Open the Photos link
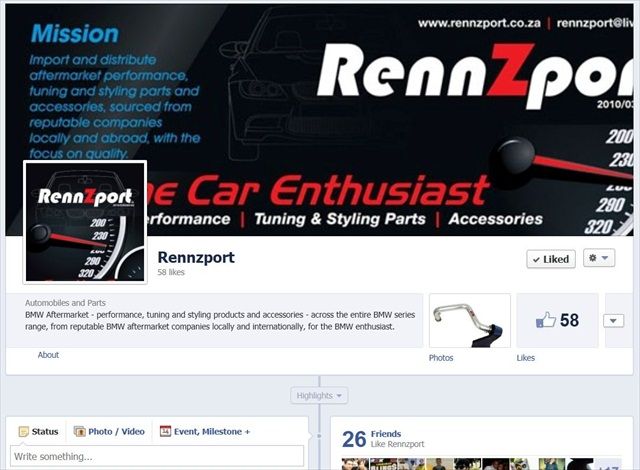This screenshot has height=470, width=640. tap(441, 357)
